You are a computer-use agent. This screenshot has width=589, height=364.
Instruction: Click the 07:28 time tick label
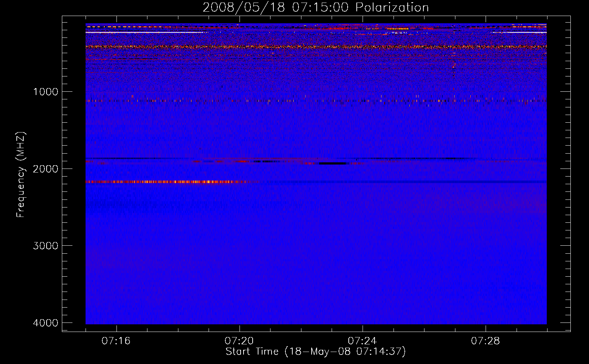point(485,341)
